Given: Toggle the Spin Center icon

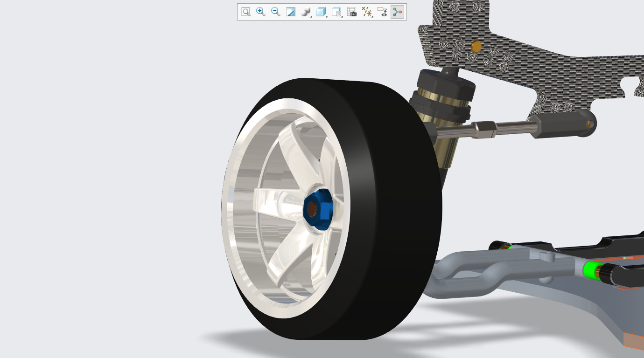Looking at the screenshot, I should click(397, 12).
